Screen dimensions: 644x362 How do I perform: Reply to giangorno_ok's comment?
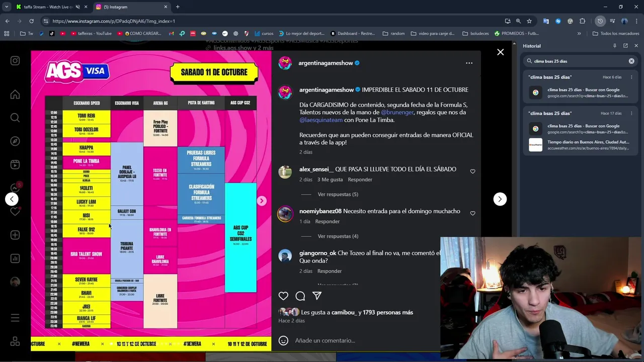coord(330,271)
